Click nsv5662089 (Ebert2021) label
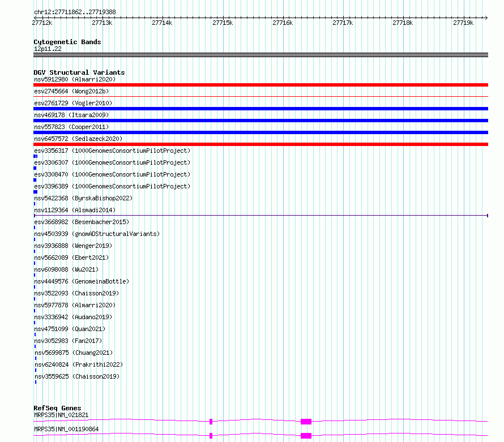Viewport: 504px width, 442px height. coord(71,258)
